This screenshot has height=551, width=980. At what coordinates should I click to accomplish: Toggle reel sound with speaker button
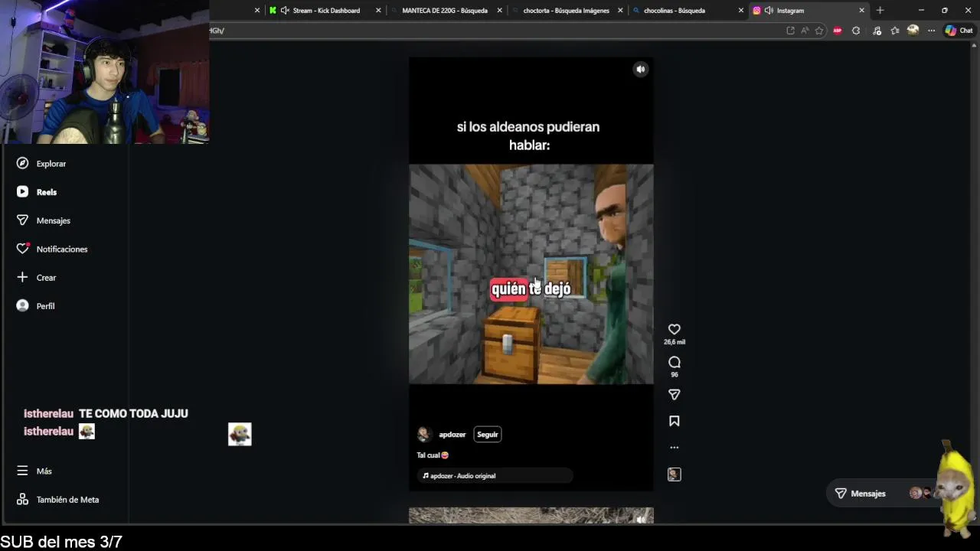pyautogui.click(x=641, y=69)
